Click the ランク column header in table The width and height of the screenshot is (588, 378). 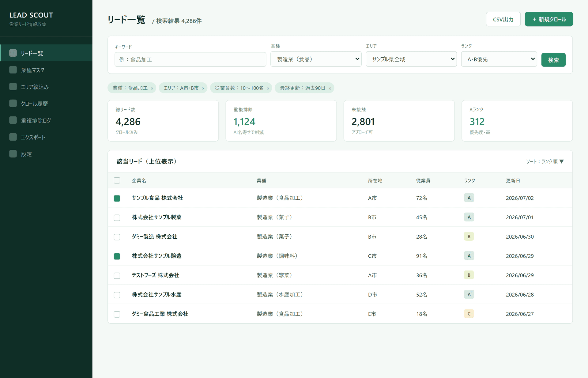(x=469, y=181)
